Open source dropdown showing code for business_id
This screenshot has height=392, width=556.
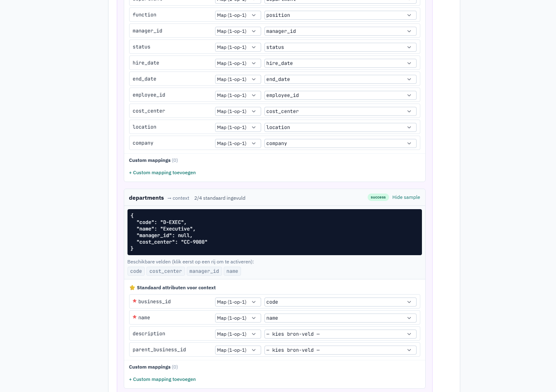pyautogui.click(x=340, y=302)
